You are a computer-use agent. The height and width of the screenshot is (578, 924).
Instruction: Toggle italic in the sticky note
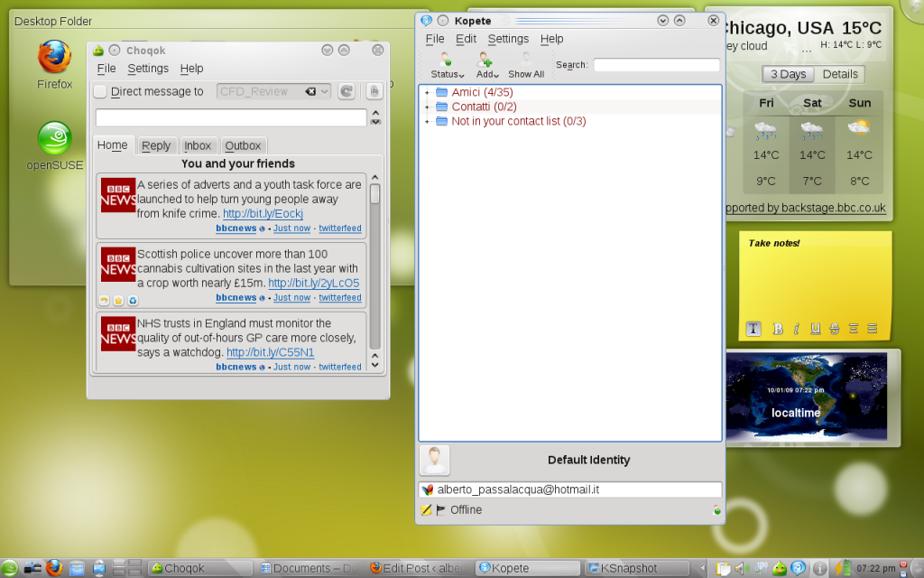[x=796, y=329]
